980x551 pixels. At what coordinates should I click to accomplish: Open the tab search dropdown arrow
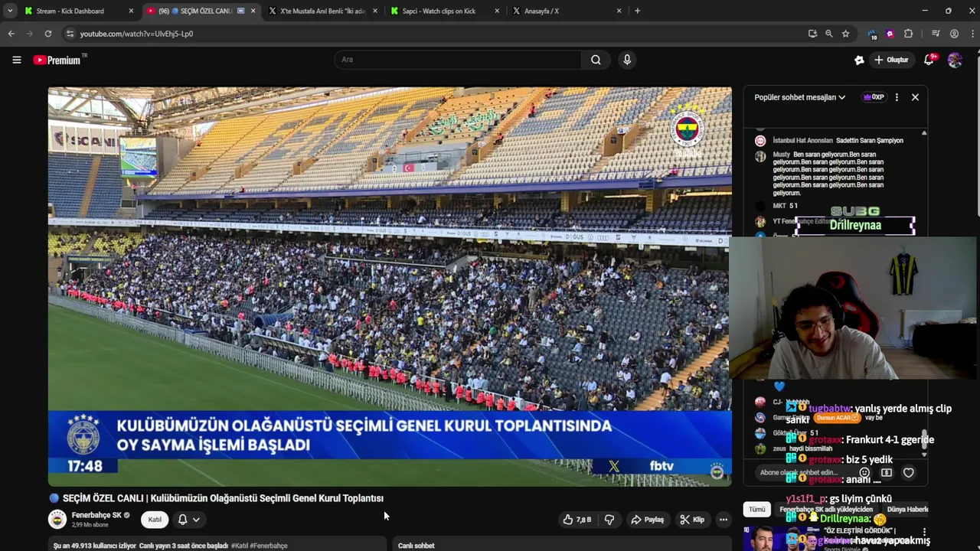tap(10, 11)
